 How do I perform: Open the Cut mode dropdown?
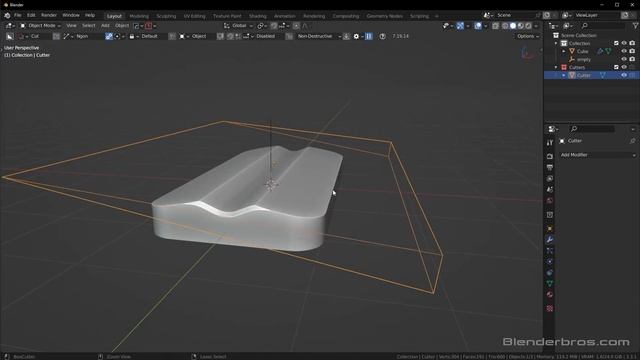[x=34, y=36]
